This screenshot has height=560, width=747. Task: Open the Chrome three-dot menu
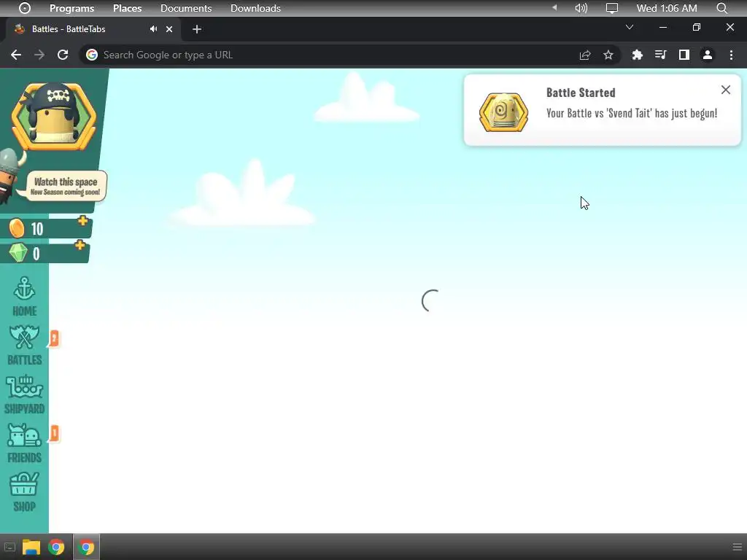tap(731, 55)
